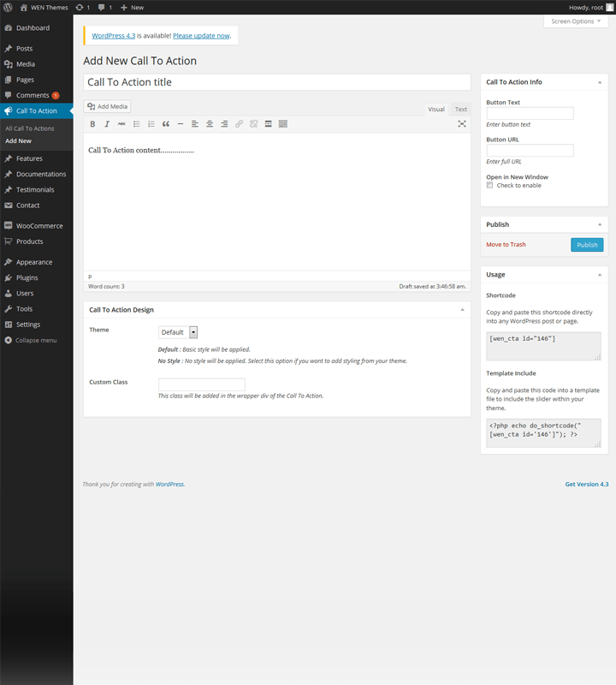Expand Screen Options panel
The image size is (616, 685).
[x=576, y=21]
